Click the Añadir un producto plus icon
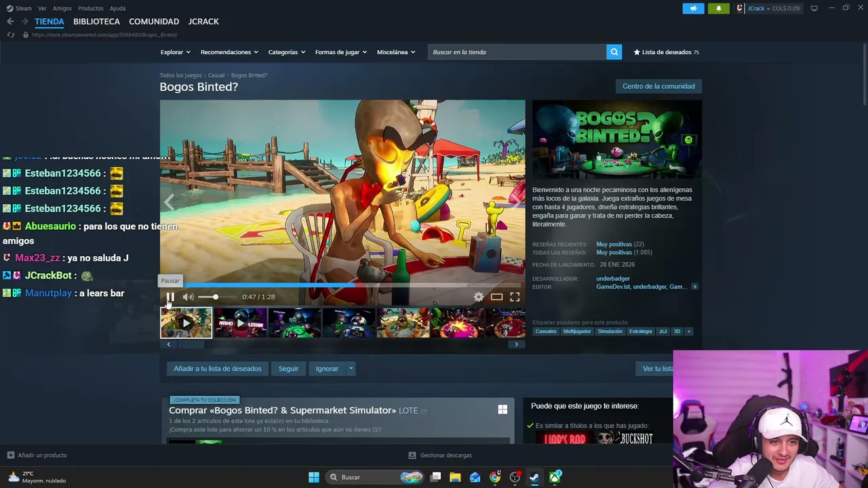Viewport: 868px width, 488px height. [10, 455]
